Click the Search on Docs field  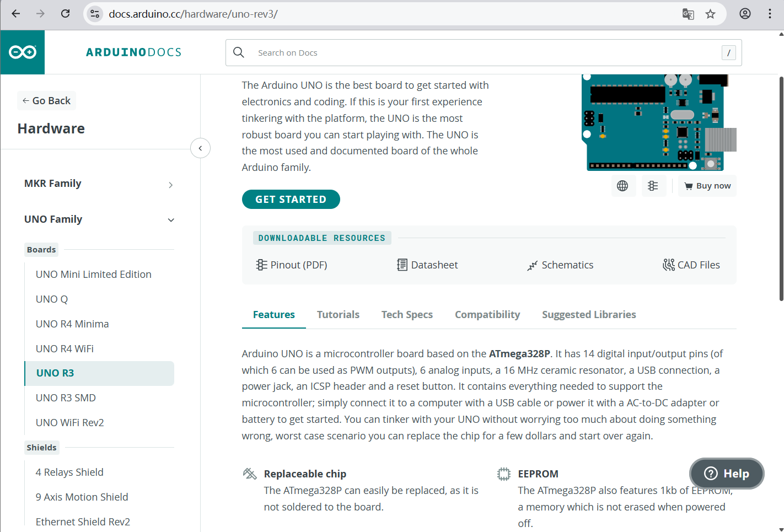click(x=484, y=53)
